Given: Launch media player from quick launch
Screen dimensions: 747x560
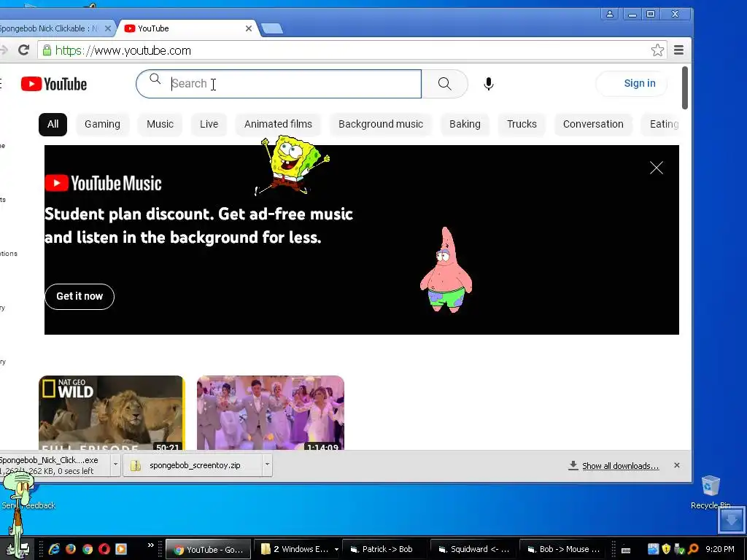Looking at the screenshot, I should tap(121, 549).
